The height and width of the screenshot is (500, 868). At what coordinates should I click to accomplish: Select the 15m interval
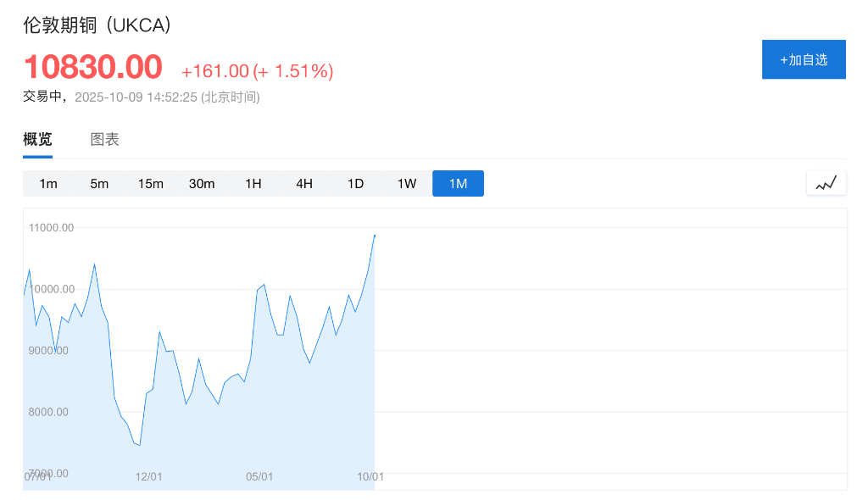click(151, 184)
